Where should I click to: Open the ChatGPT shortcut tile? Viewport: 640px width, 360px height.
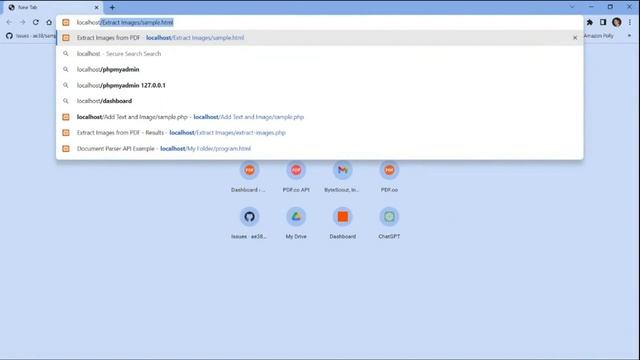389,223
